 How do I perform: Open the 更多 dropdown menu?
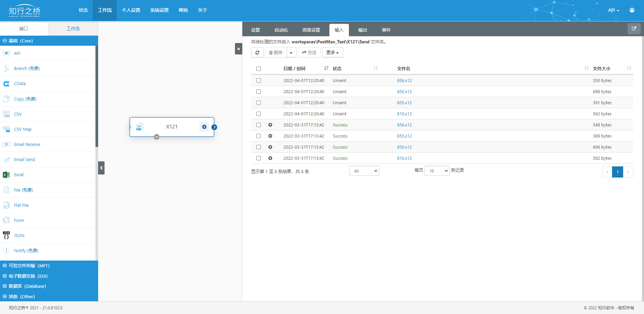[332, 52]
